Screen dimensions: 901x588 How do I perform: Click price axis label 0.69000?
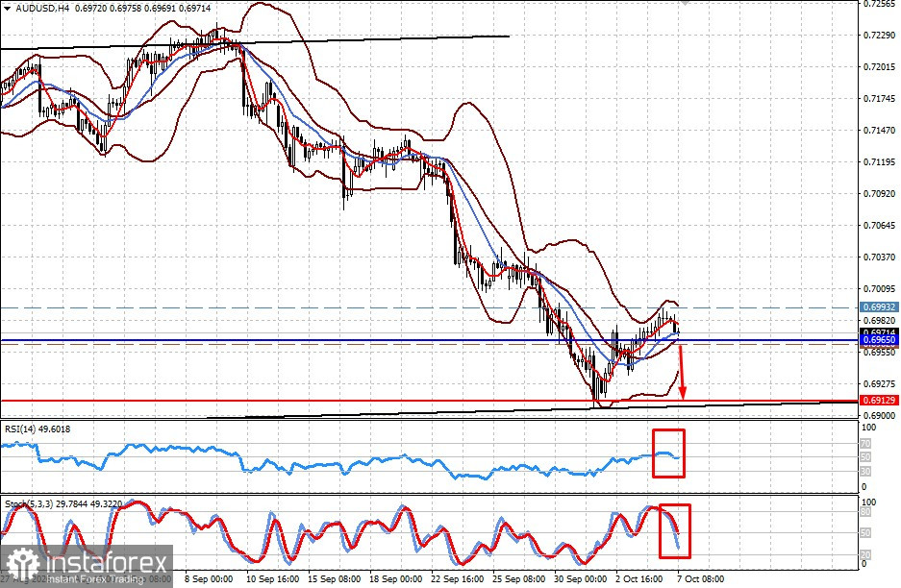(x=879, y=415)
